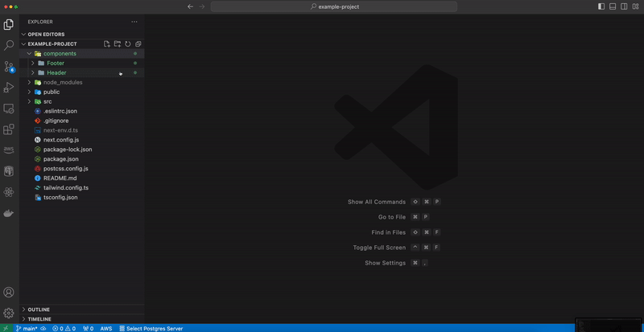Click the Show All Commands hint

click(377, 202)
